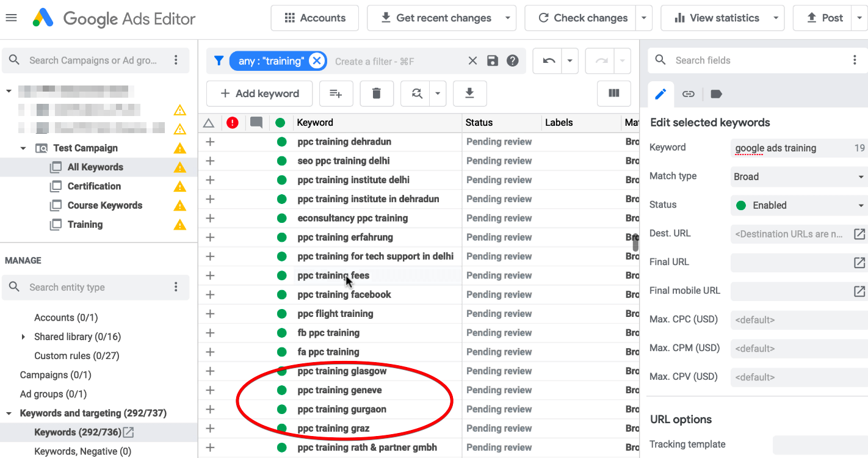The height and width of the screenshot is (458, 868).
Task: Click the Accounts button
Action: tap(315, 18)
